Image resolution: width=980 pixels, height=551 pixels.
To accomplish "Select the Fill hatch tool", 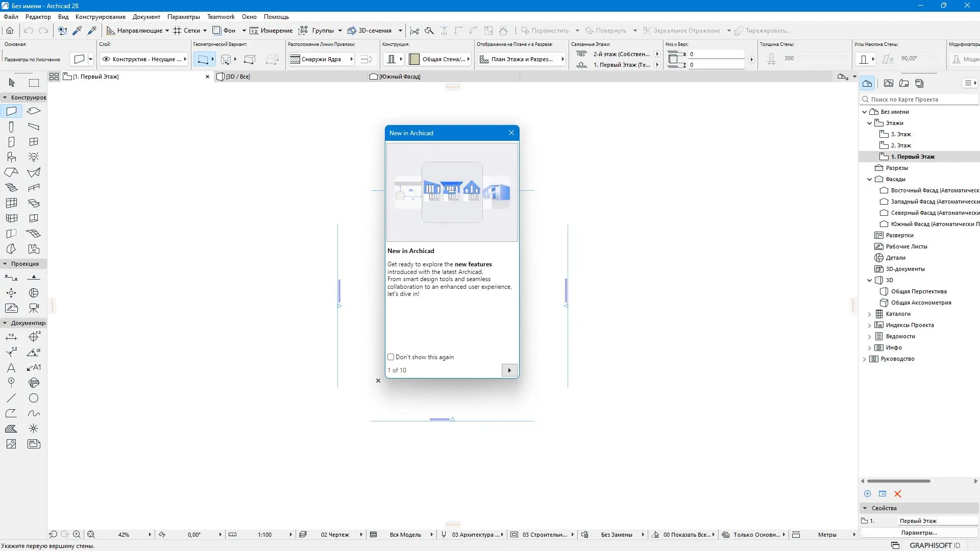I will (x=11, y=429).
